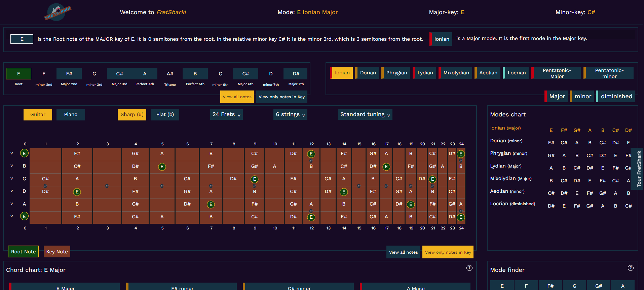Select the Dorian mode tab
The image size is (644, 290).
[x=367, y=73]
